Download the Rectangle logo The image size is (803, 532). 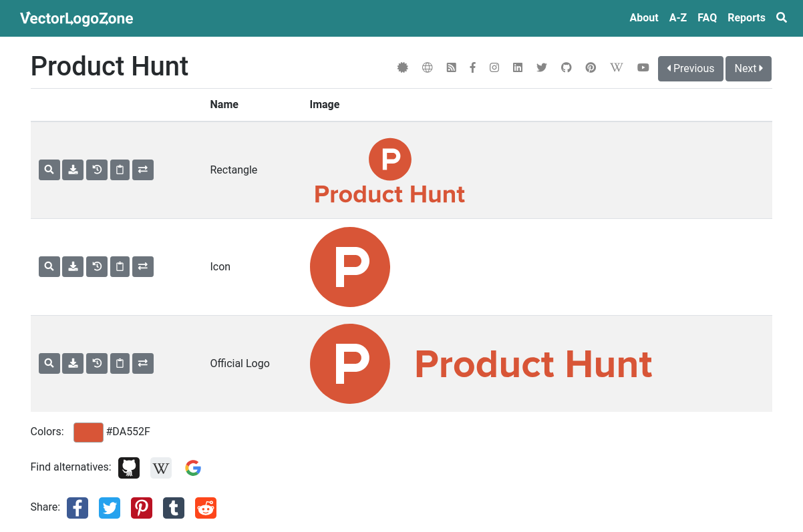[x=73, y=170]
